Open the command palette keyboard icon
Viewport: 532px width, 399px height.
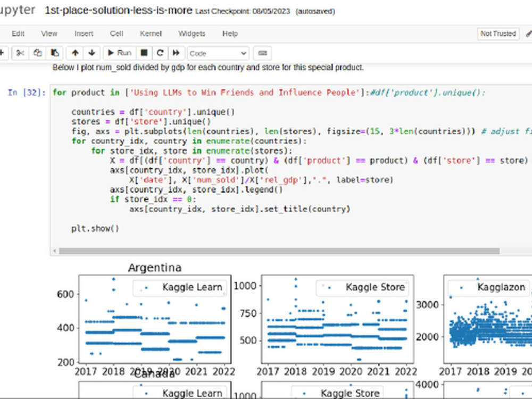[x=262, y=53]
